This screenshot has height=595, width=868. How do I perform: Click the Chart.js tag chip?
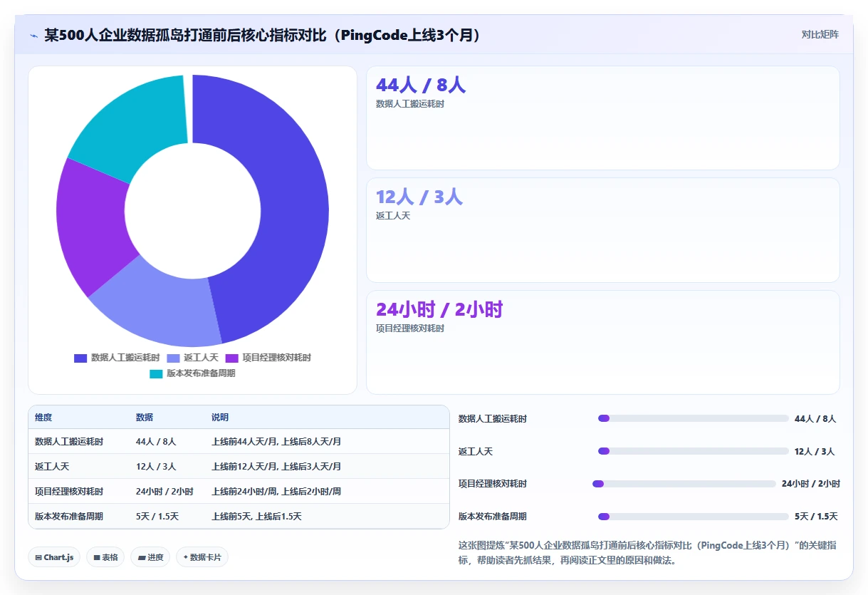[x=54, y=557]
